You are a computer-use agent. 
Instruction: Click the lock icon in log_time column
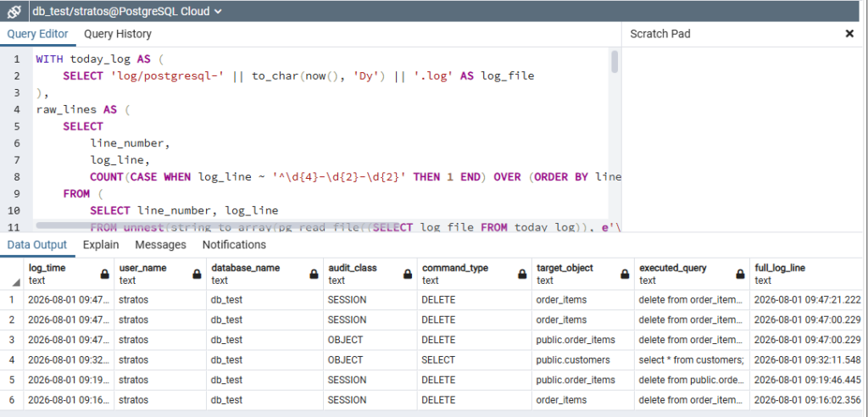[104, 274]
